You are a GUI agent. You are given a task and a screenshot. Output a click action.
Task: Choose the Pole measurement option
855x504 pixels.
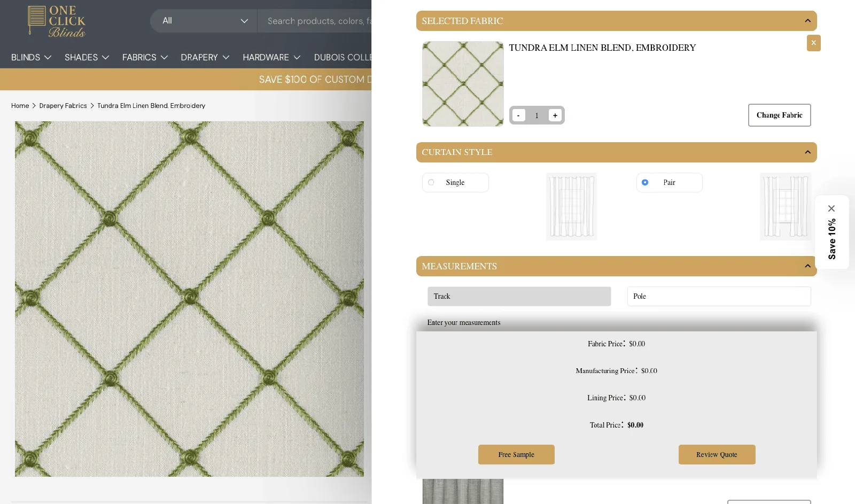(x=719, y=296)
